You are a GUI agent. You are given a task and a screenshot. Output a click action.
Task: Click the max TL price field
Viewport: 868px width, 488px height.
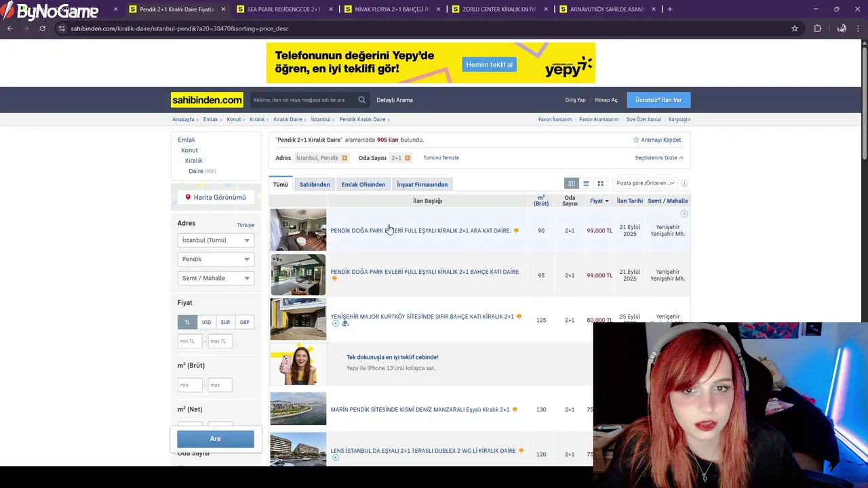coord(220,341)
